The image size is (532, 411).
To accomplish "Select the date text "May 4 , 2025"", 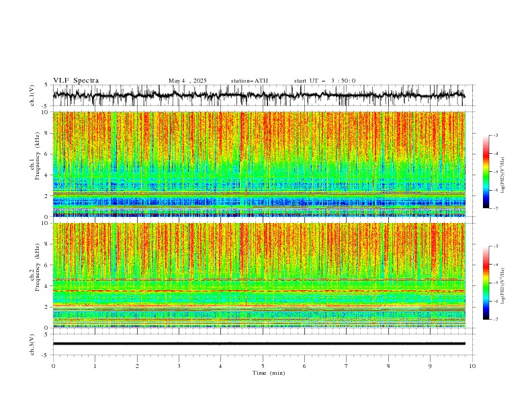I will click(187, 81).
